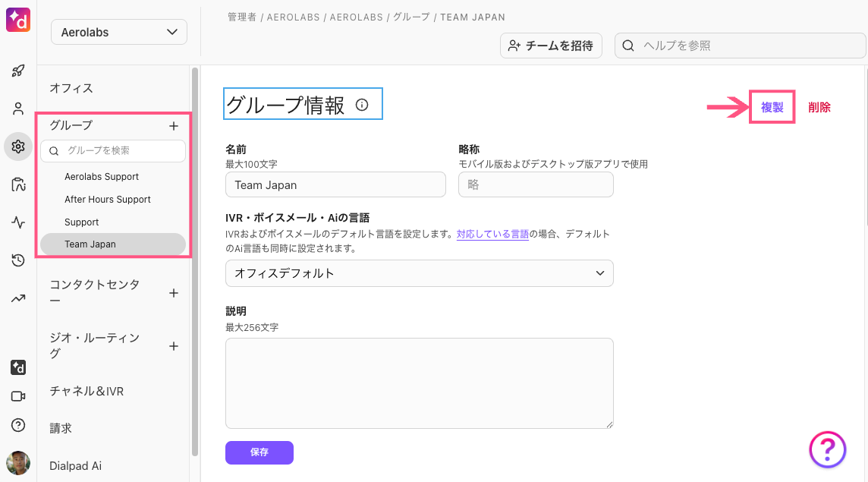The image size is (868, 482).
Task: Expand the オフィスデフォルト language dropdown
Action: 419,273
